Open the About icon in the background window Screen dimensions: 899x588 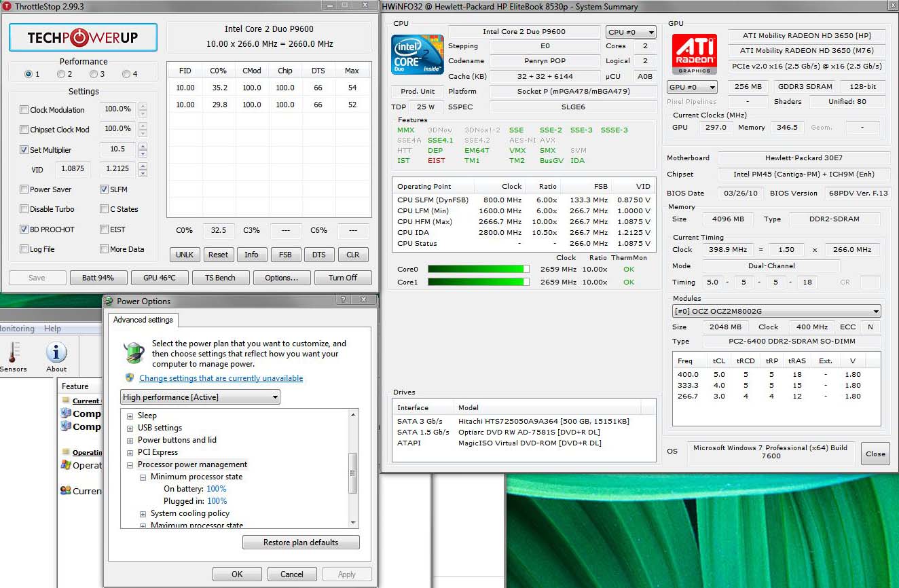[x=56, y=358]
